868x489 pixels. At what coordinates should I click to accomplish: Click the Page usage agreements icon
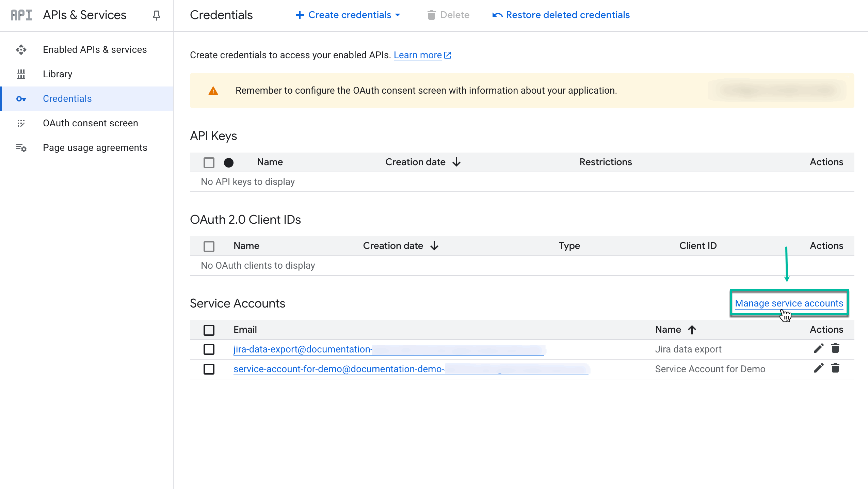pyautogui.click(x=21, y=148)
